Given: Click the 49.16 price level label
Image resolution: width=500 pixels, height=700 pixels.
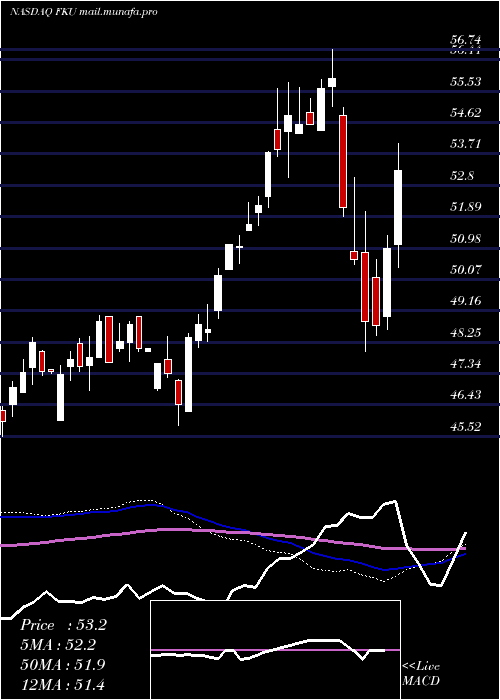Looking at the screenshot, I should [x=466, y=301].
